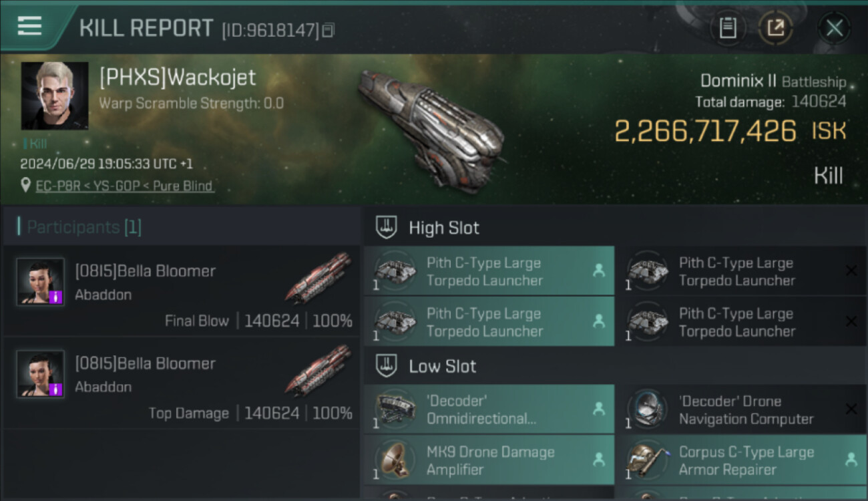Share kill report via export icon

pyautogui.click(x=776, y=28)
